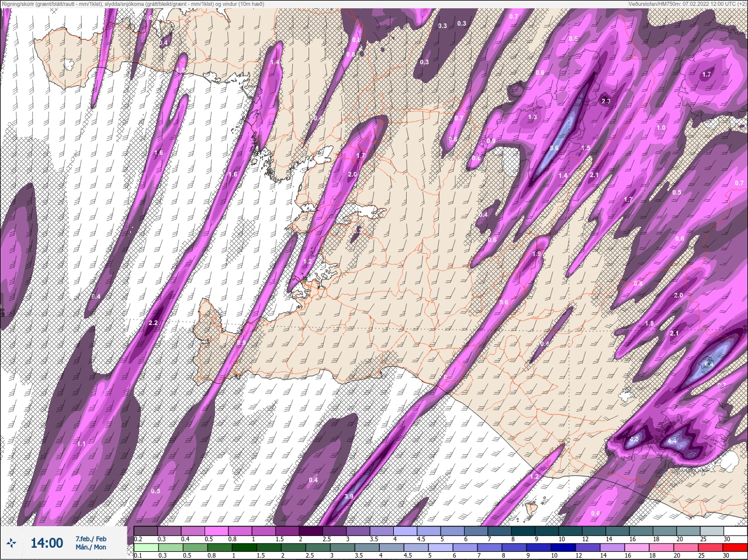Click the '7.feb./ Feb' date label
The width and height of the screenshot is (748, 560).
click(x=91, y=539)
